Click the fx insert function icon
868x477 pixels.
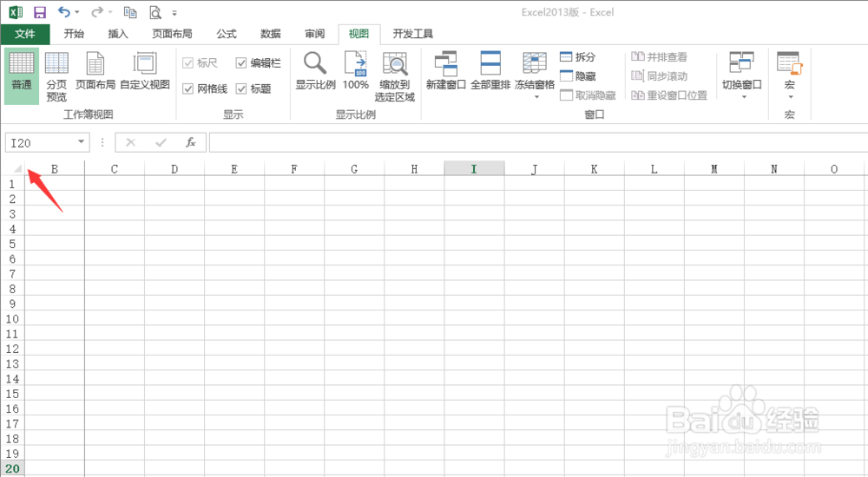(190, 143)
